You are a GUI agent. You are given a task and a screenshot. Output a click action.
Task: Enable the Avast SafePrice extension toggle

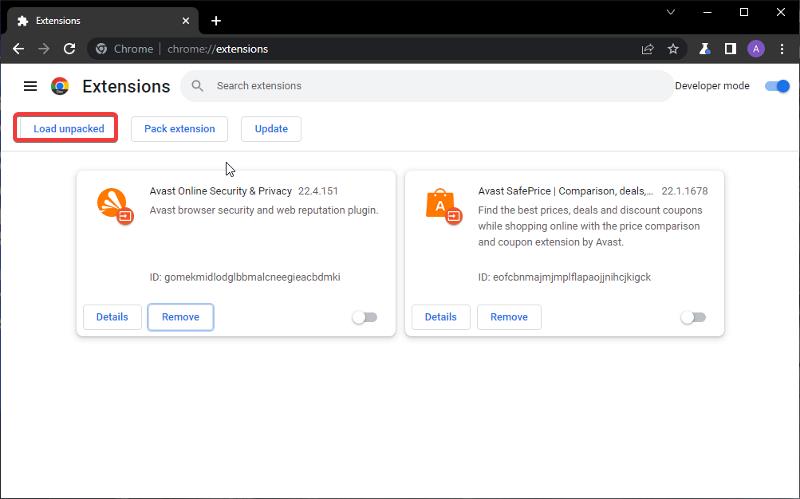pyautogui.click(x=693, y=317)
